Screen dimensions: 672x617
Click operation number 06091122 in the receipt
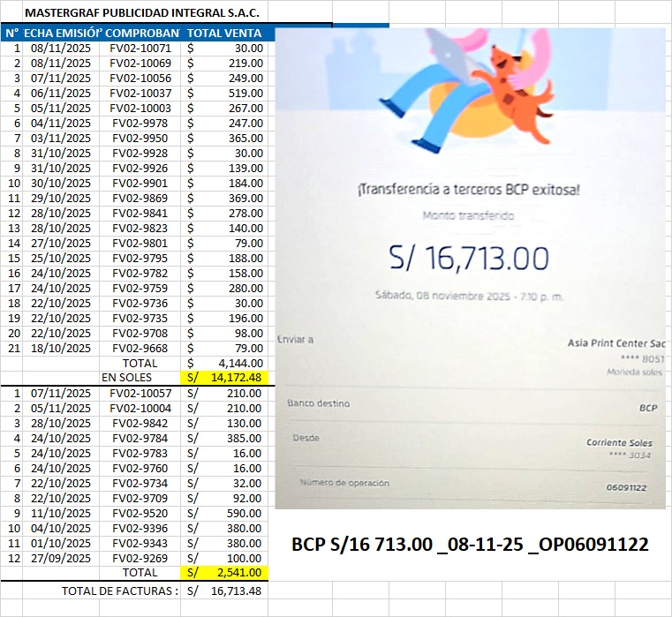pos(626,488)
